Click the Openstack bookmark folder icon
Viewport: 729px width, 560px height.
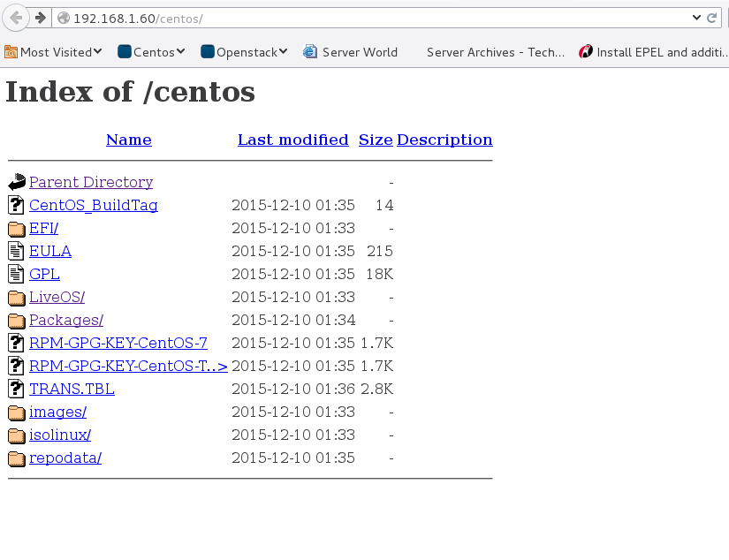click(x=208, y=51)
